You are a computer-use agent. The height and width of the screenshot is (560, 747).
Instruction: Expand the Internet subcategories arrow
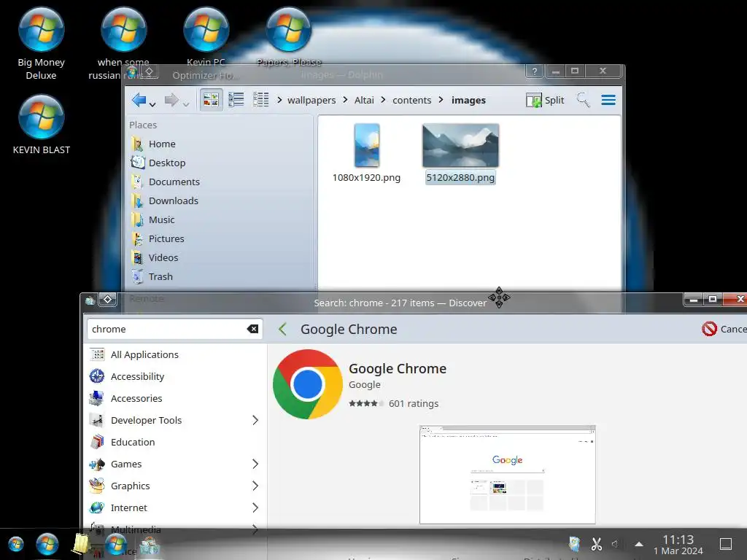(255, 508)
